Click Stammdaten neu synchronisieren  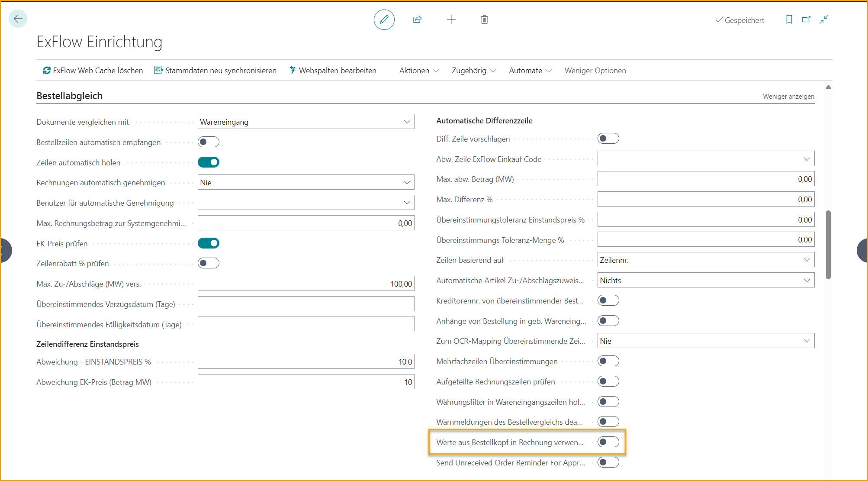pos(215,70)
